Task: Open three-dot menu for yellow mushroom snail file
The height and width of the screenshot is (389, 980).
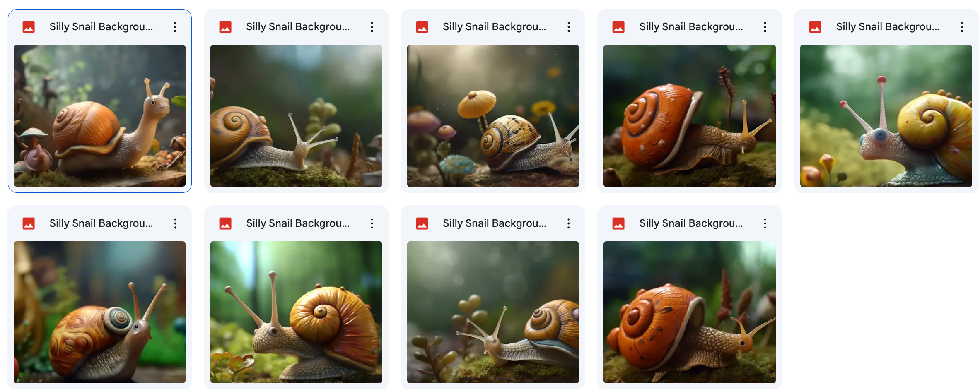Action: coord(568,27)
